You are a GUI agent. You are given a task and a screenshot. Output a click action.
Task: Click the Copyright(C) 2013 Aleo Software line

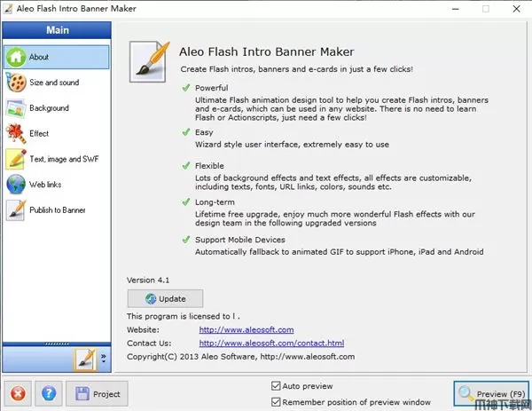[x=241, y=357]
